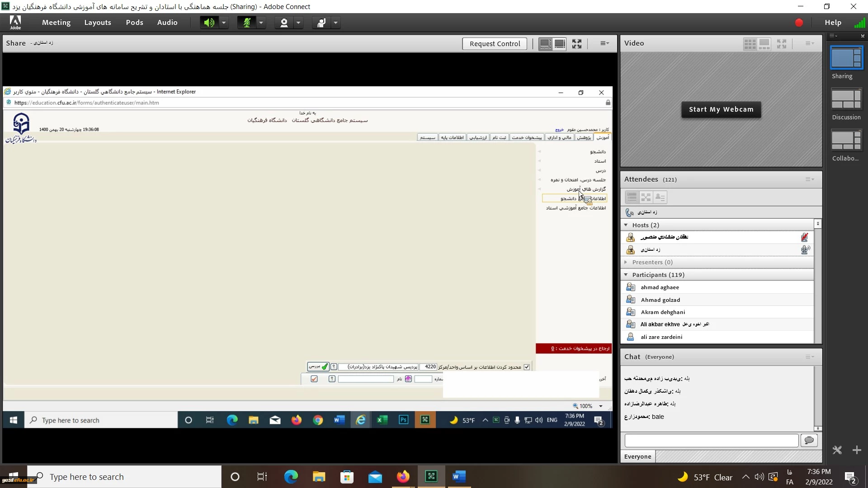Open speaker options dropdown arrow
Viewport: 868px width, 488px height.
click(x=224, y=23)
